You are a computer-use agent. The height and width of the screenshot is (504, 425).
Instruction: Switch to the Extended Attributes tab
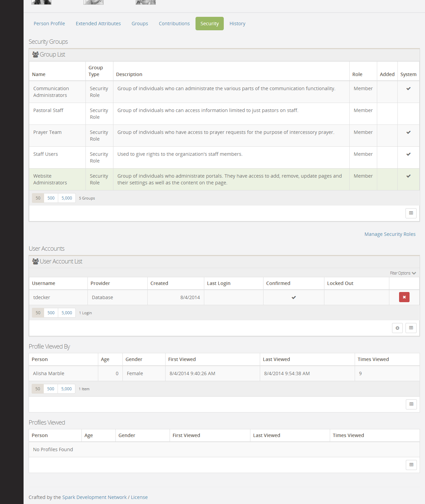98,24
